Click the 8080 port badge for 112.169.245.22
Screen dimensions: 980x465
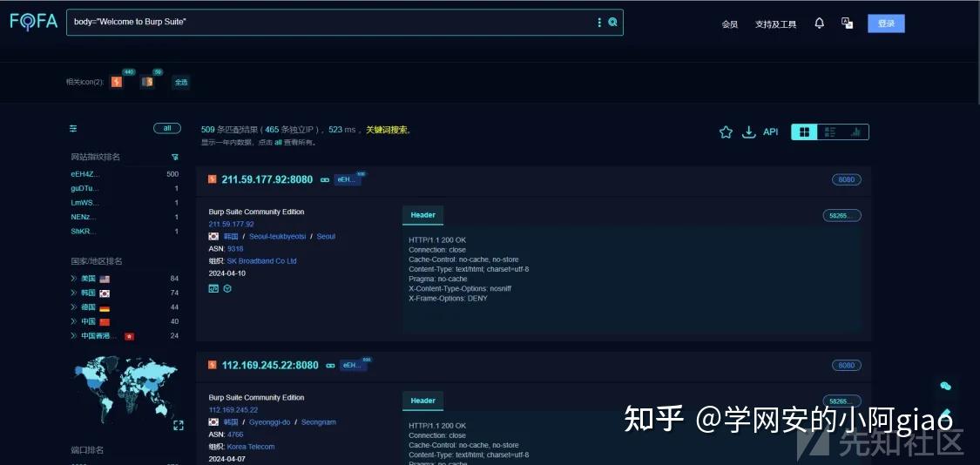[x=846, y=366]
